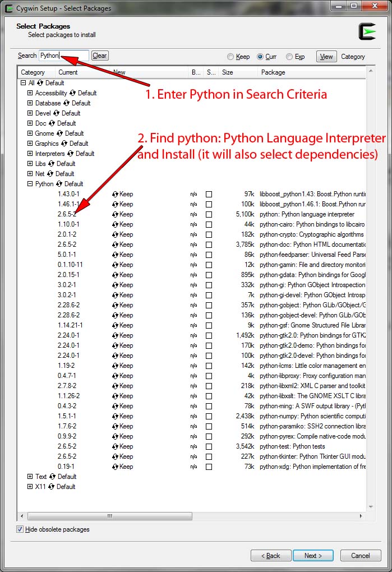Click the cycle icon next to Python category

click(x=59, y=184)
